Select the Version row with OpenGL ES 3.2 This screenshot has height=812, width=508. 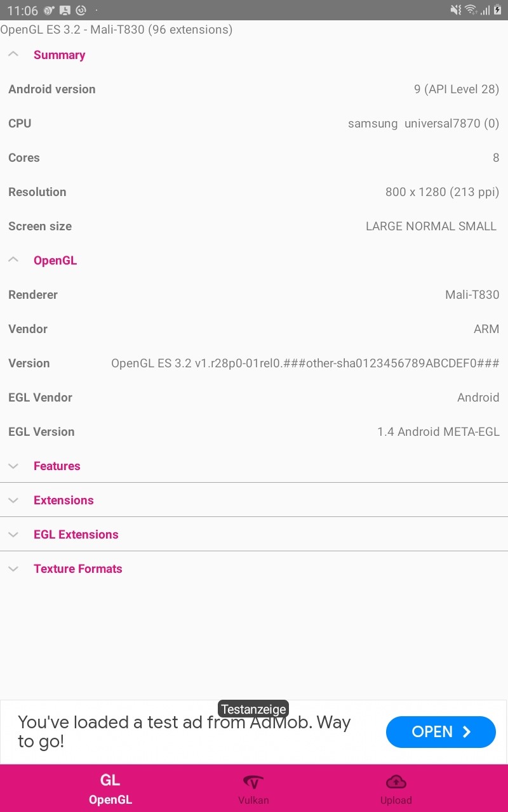pos(254,363)
